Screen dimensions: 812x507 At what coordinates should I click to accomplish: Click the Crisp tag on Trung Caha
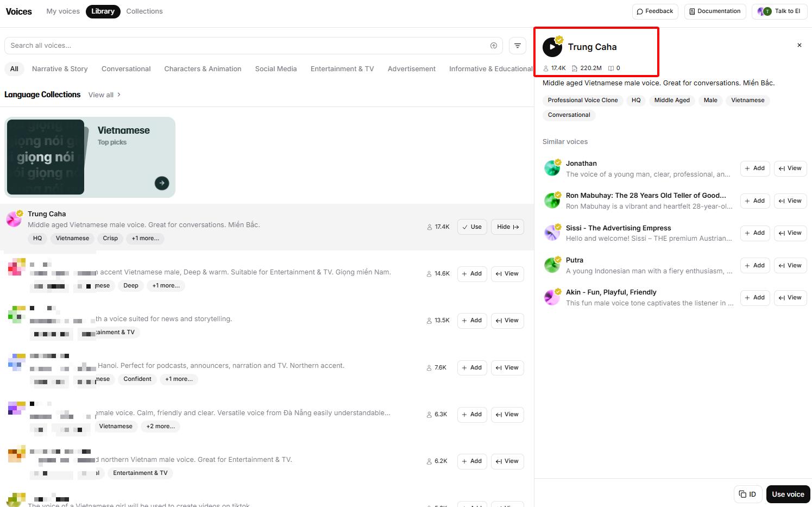(x=110, y=239)
